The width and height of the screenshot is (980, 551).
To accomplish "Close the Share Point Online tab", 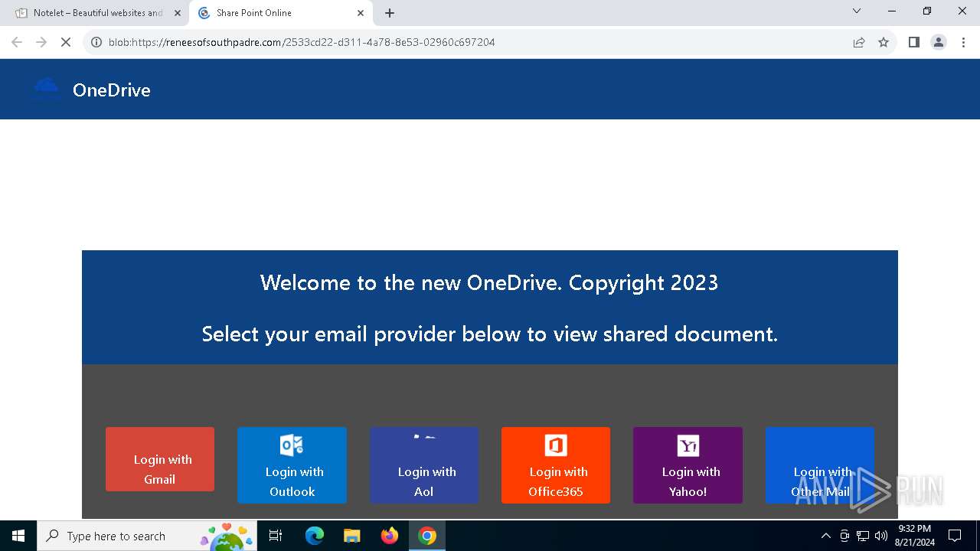I will [x=361, y=13].
